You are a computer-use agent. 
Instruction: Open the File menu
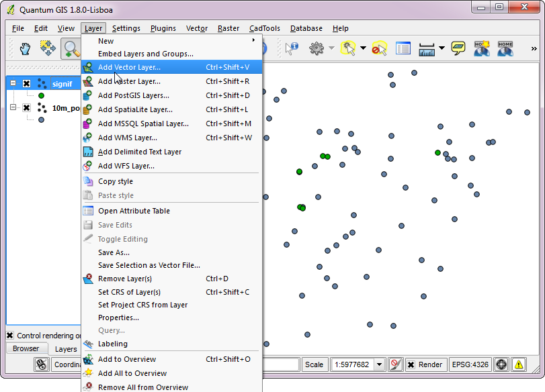(x=18, y=28)
